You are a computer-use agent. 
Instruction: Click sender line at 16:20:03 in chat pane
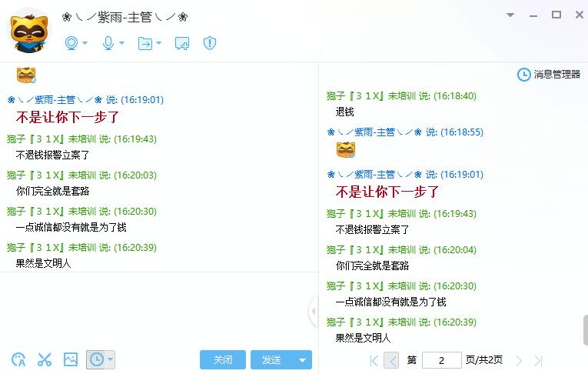click(x=81, y=175)
